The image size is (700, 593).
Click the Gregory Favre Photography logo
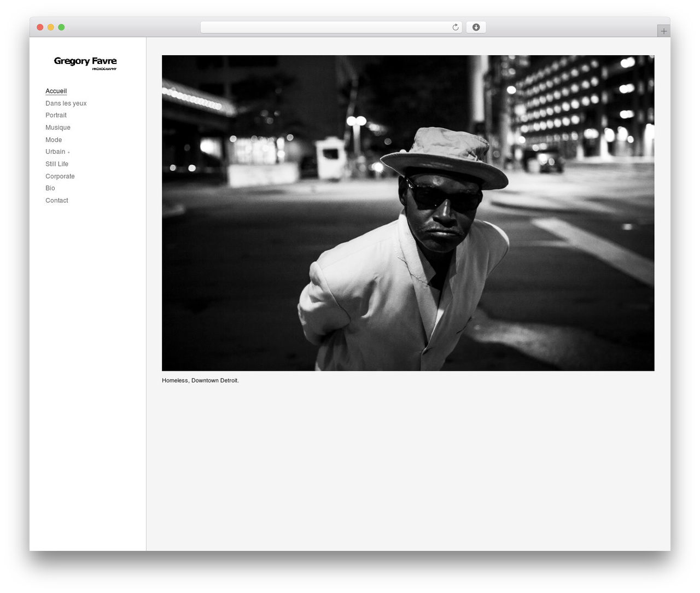pos(85,63)
